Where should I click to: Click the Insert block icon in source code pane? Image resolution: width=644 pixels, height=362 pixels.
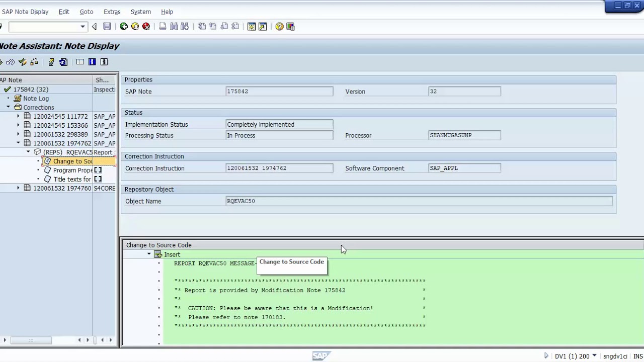click(x=158, y=254)
